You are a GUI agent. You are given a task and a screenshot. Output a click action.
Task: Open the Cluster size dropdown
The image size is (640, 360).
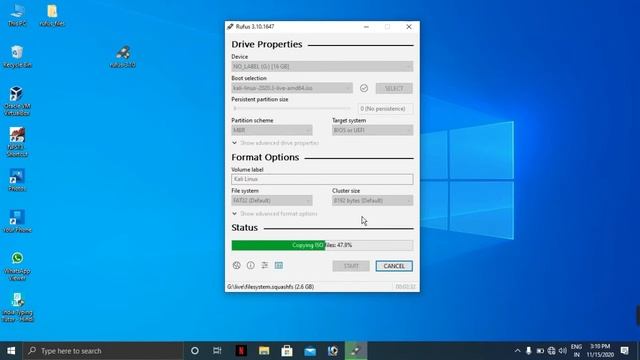[372, 200]
